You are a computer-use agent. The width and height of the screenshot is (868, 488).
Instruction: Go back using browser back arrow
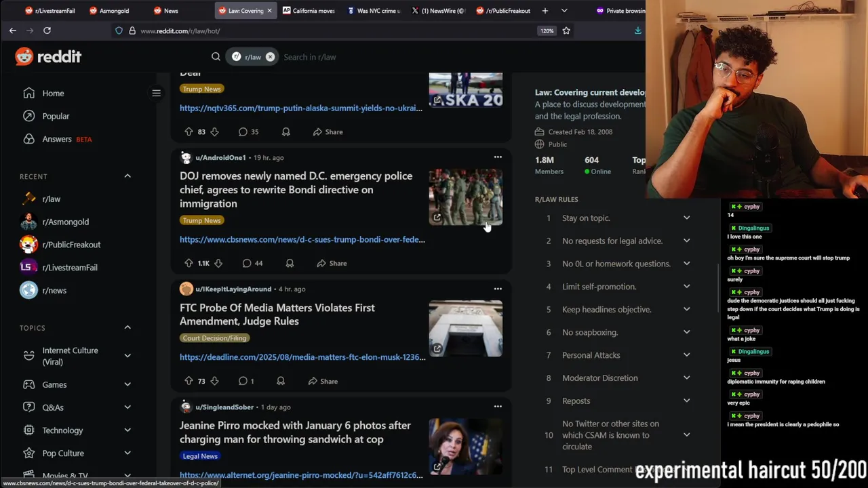(13, 30)
